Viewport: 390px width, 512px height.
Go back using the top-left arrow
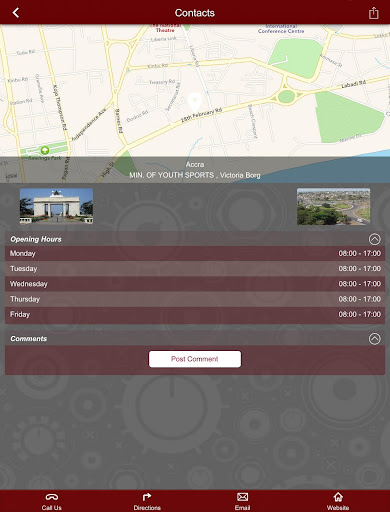[x=16, y=13]
